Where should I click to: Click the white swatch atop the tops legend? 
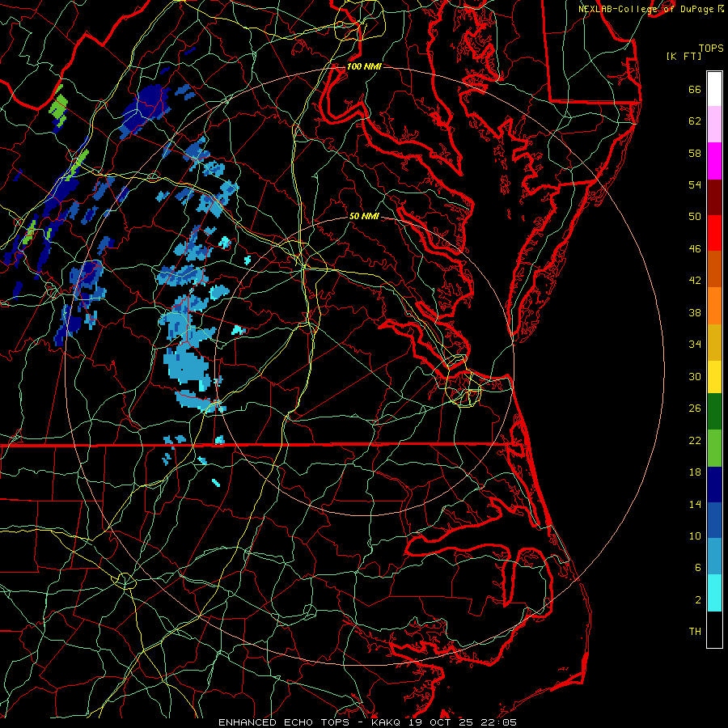[x=714, y=89]
